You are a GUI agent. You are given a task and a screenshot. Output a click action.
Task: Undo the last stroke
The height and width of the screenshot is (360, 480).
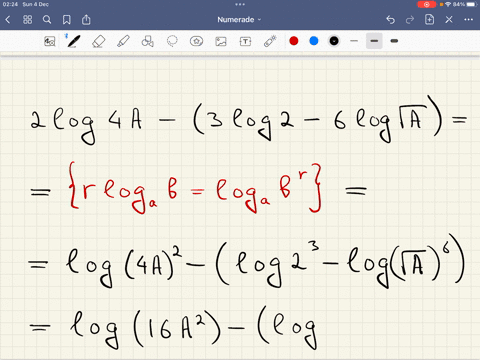tap(390, 20)
